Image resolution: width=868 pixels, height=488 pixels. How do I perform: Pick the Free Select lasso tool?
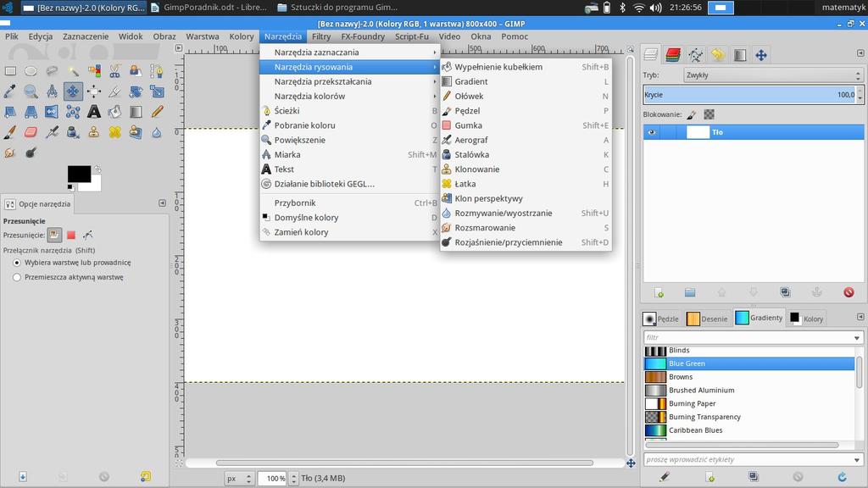point(52,71)
